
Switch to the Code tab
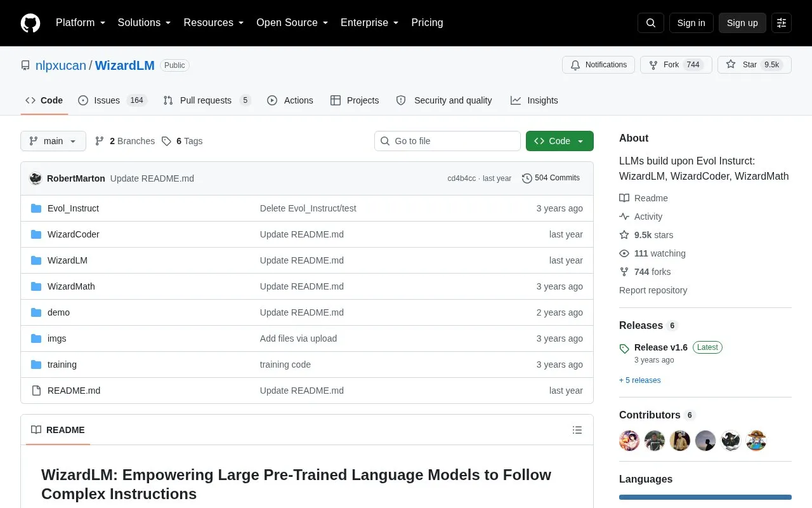coord(44,100)
